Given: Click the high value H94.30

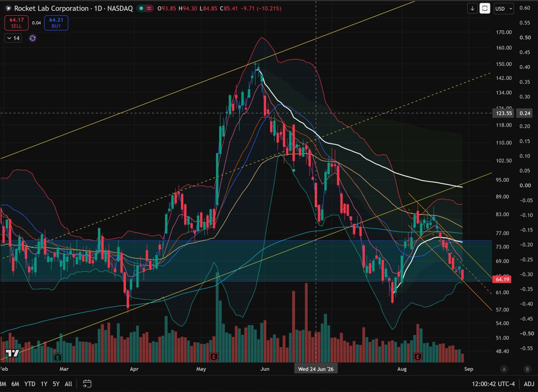Looking at the screenshot, I should (189, 8).
